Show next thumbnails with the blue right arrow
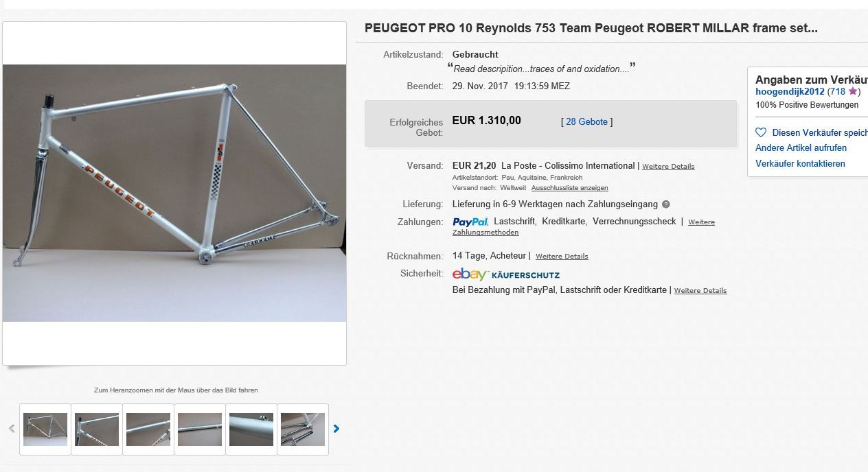The image size is (868, 472). coord(336,429)
